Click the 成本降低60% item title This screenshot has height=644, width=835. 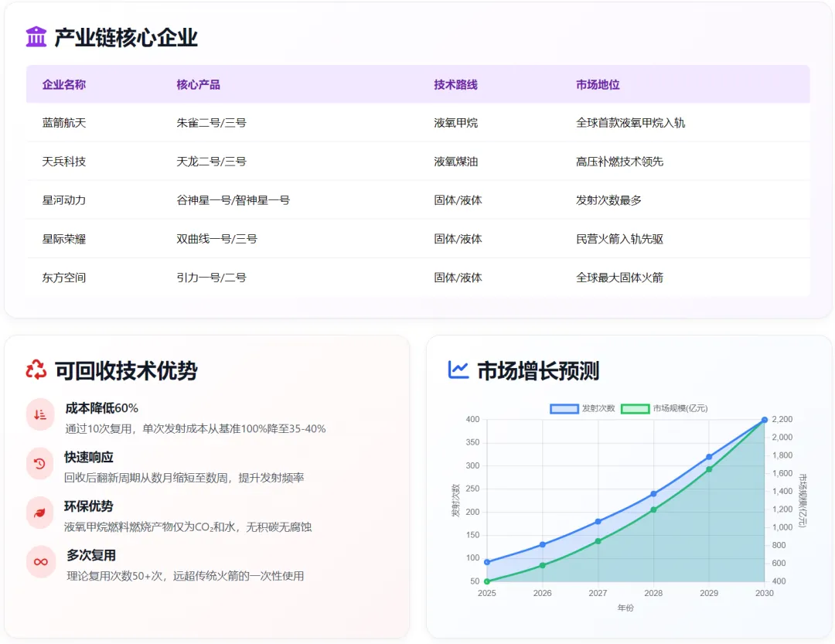click(x=102, y=408)
